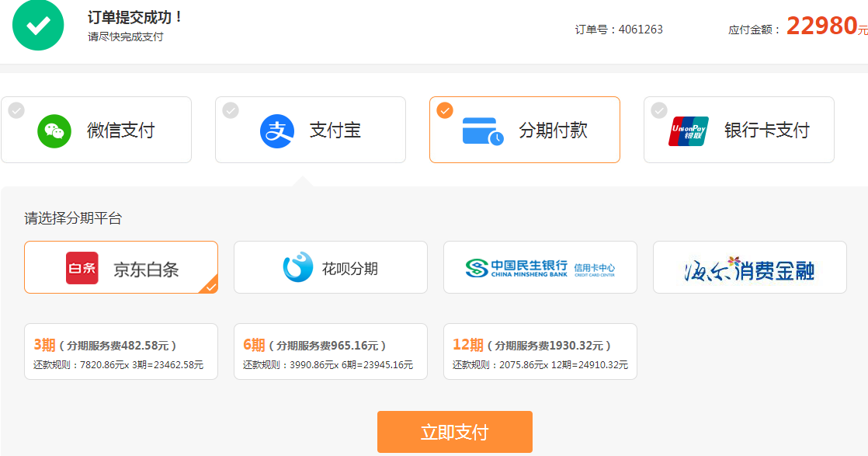Click the corner checkmark on 京东白条 card

210,289
